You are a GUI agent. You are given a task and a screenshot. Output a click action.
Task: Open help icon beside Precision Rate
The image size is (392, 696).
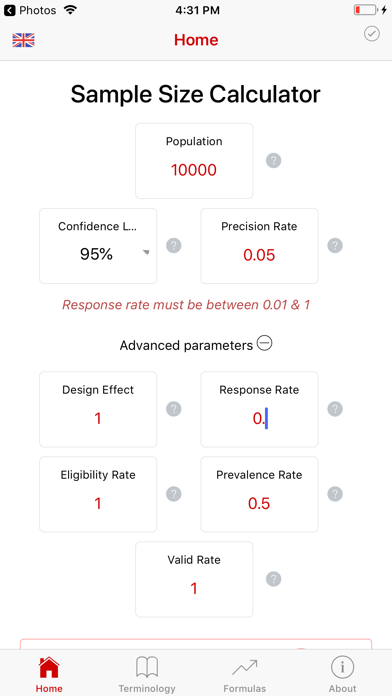(x=335, y=245)
